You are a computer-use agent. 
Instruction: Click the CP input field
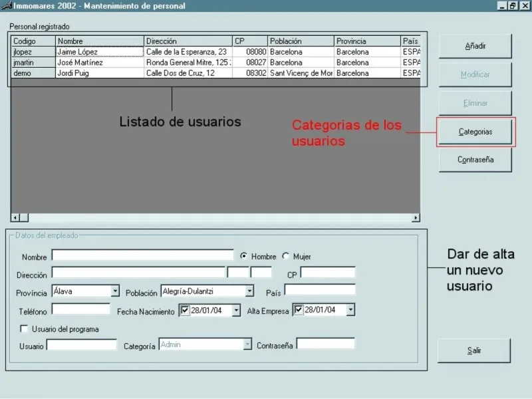tap(328, 272)
